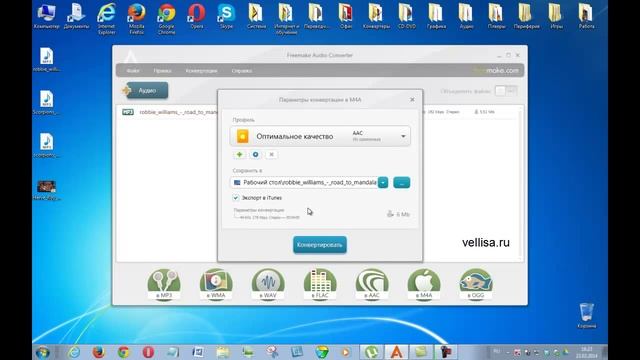Open the Файл menu
This screenshot has width=640, height=360.
pyautogui.click(x=133, y=71)
